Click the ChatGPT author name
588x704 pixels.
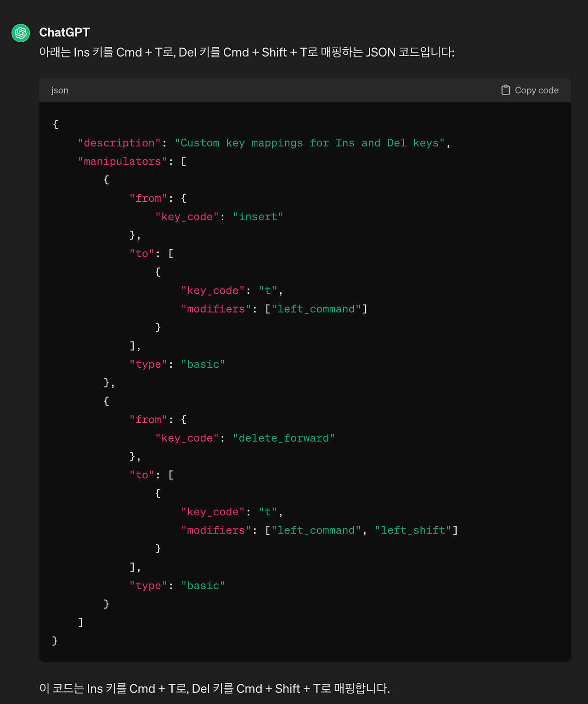click(x=64, y=32)
